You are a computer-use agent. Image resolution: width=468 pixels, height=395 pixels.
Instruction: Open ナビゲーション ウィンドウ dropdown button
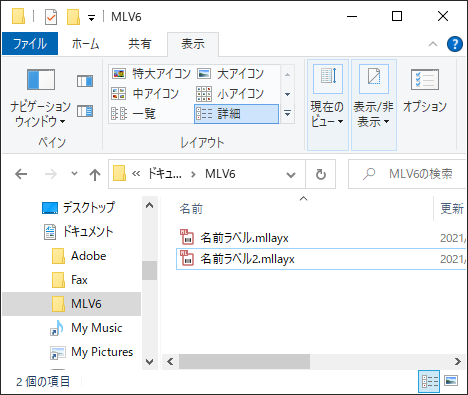(40, 98)
